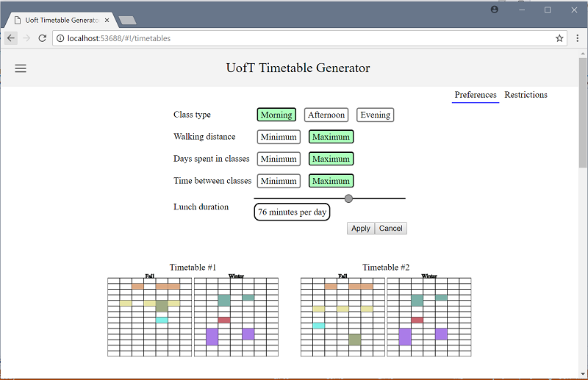Click the browser forward arrow
588x380 pixels.
26,38
